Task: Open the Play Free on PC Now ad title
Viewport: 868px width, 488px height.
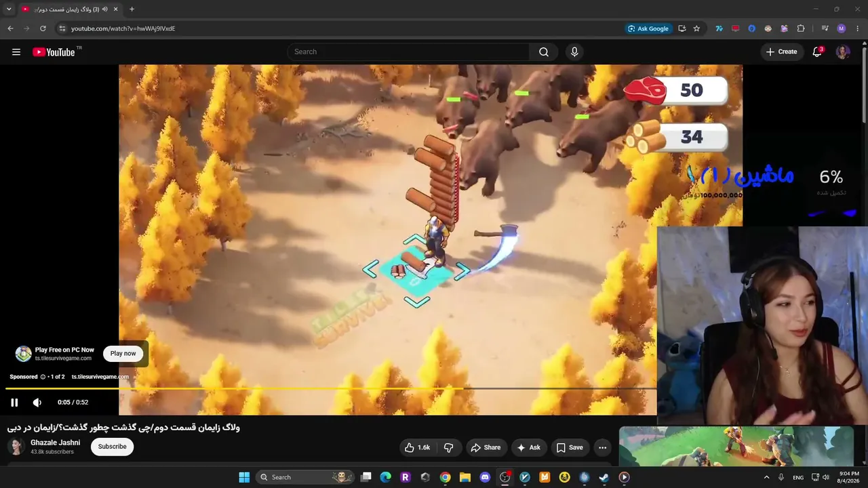Action: point(64,350)
